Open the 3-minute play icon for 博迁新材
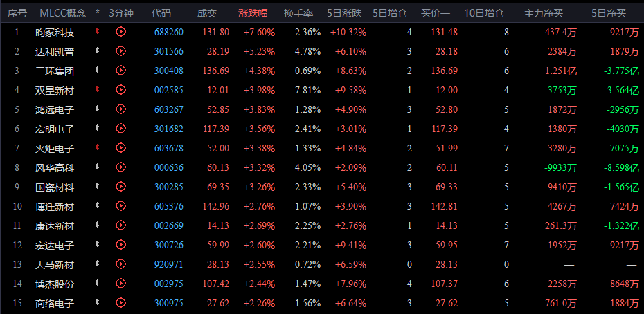Viewport: 644px width, 314px height. pos(120,206)
